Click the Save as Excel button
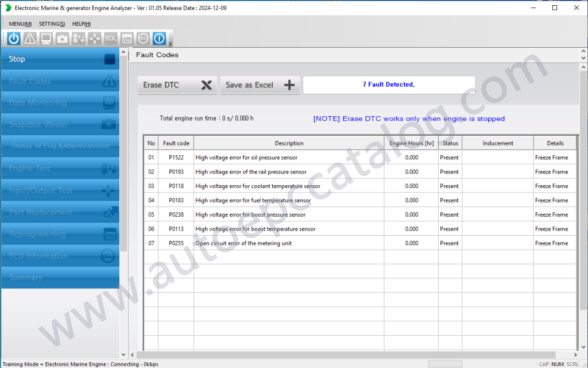Screen dimensions: 588x368 click(x=260, y=85)
